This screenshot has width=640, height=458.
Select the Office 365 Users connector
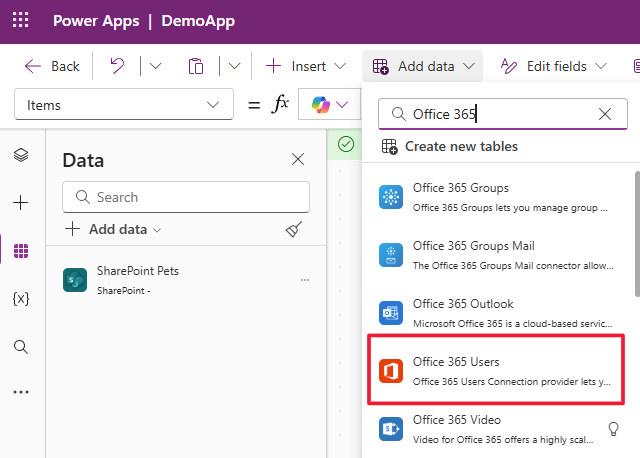496,370
